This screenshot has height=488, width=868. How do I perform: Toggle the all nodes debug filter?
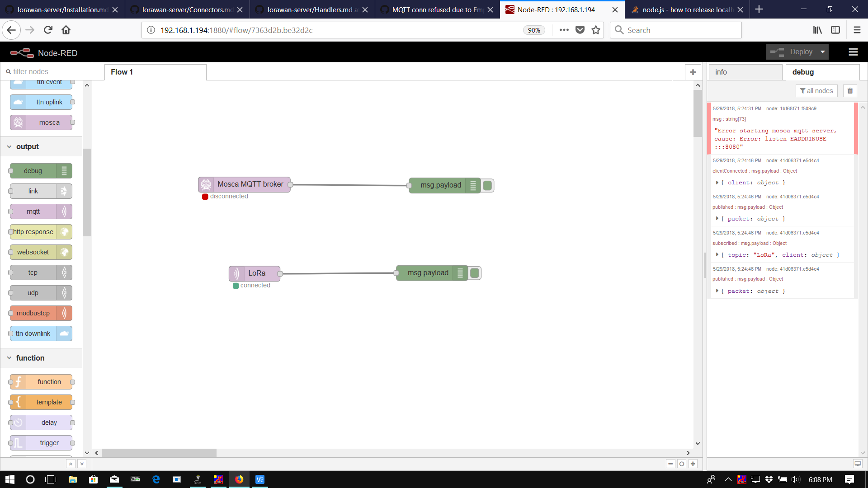pyautogui.click(x=816, y=90)
